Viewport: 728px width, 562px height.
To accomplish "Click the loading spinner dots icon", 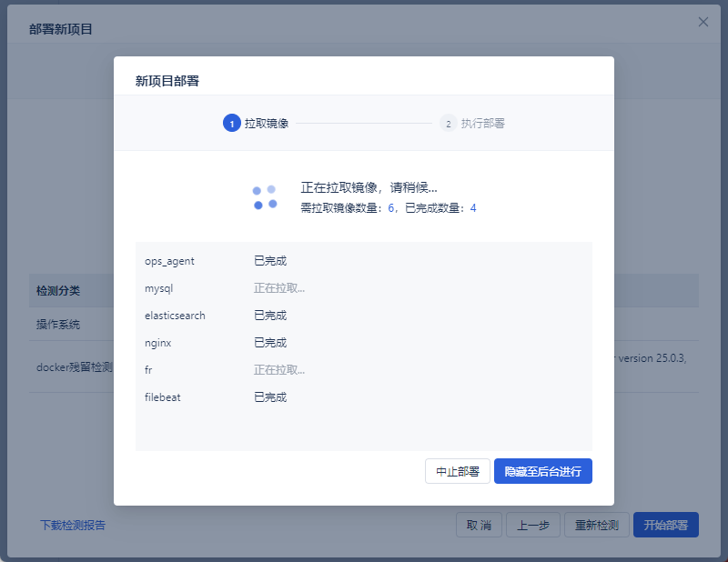I will (265, 197).
